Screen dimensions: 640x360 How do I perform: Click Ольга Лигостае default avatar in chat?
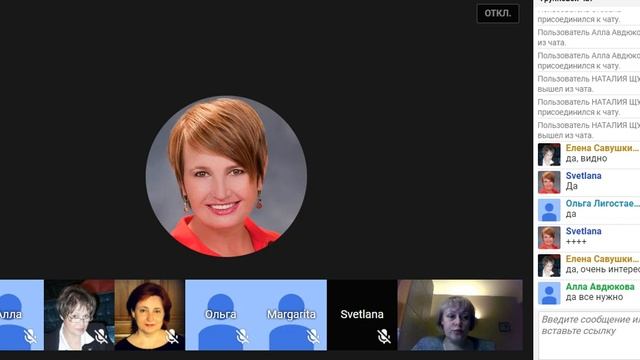pos(549,210)
